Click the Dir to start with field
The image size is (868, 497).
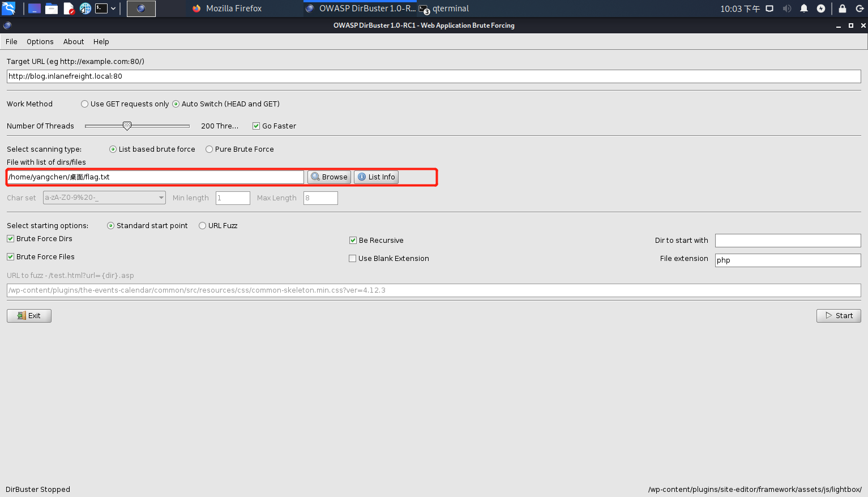click(x=788, y=241)
